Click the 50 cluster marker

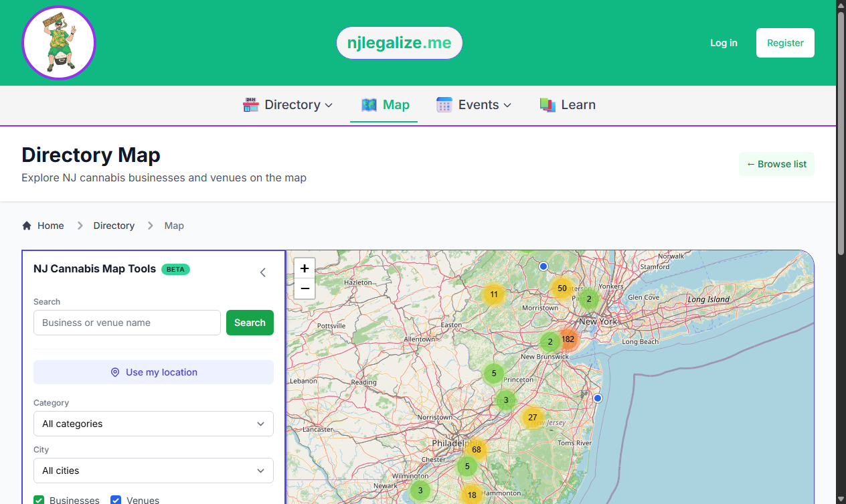(x=562, y=288)
